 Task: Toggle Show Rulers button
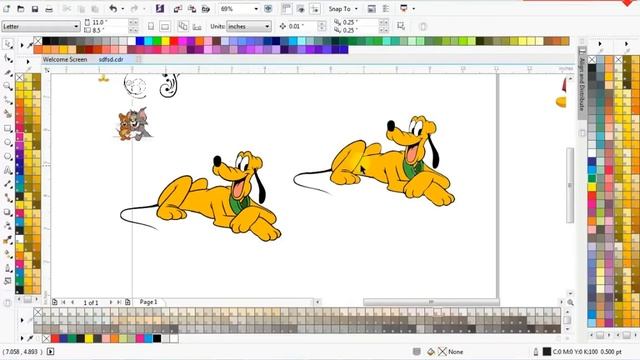pos(287,9)
